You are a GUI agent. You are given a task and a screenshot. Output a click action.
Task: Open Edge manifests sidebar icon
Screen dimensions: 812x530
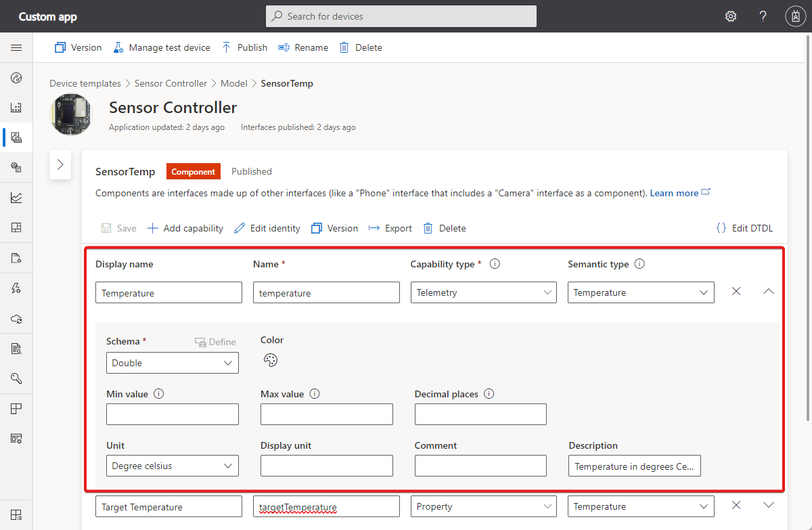pos(16,167)
